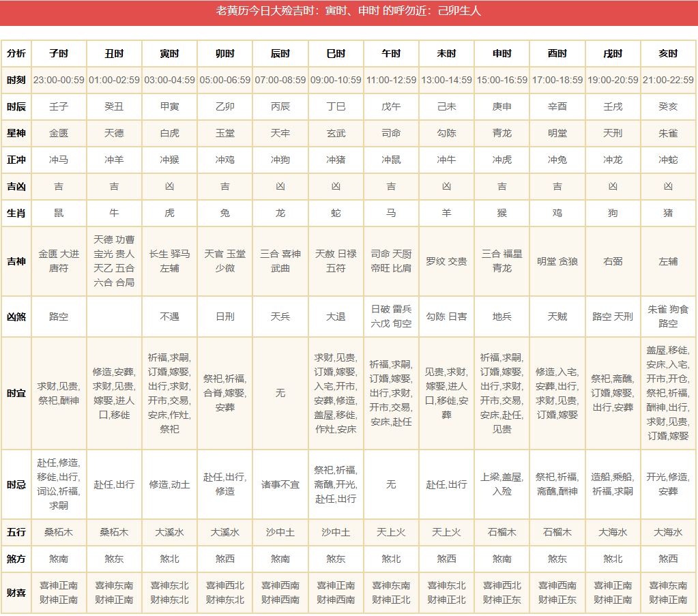
Task: Click the time cell 11:00-12:59
Action: 391,80
